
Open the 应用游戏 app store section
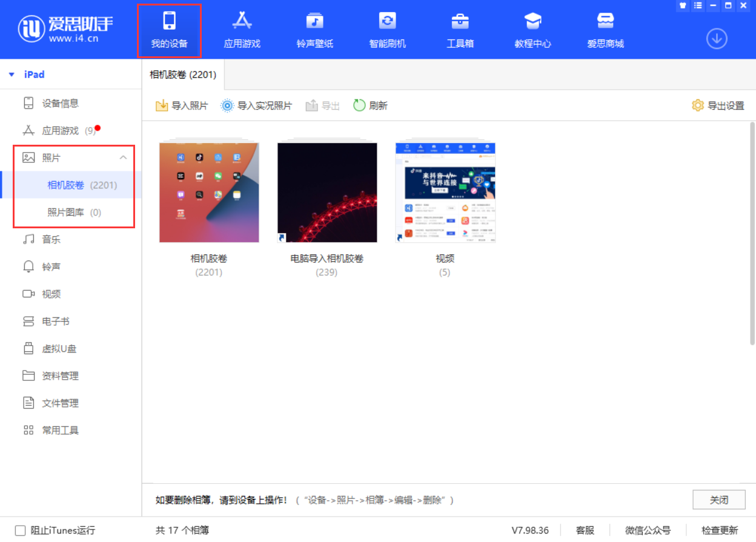[242, 29]
